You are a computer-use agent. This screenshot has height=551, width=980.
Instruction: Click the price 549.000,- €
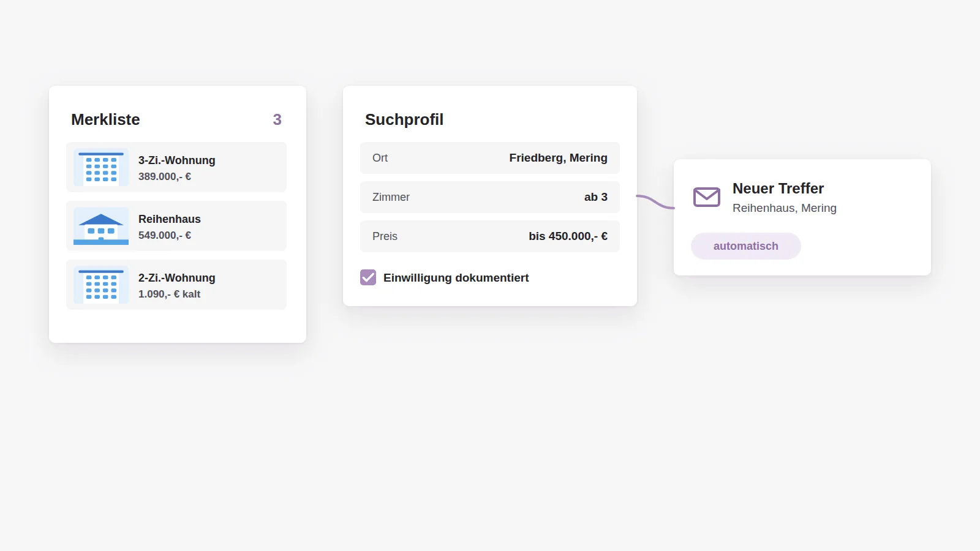[165, 235]
